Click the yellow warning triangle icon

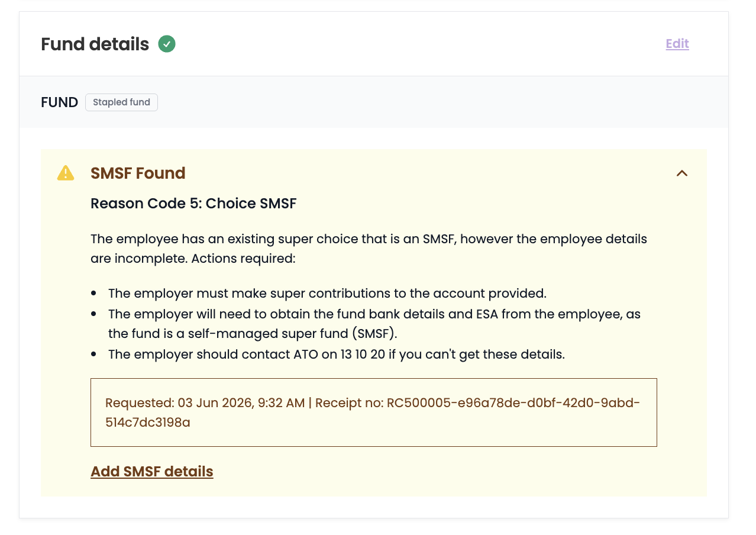coord(66,173)
